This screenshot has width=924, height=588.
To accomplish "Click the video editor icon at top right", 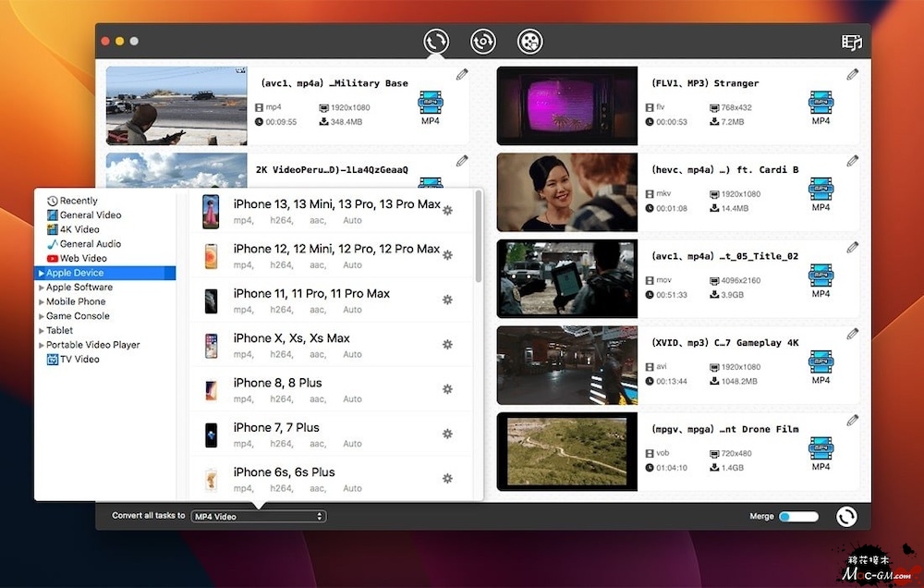I will pyautogui.click(x=851, y=42).
